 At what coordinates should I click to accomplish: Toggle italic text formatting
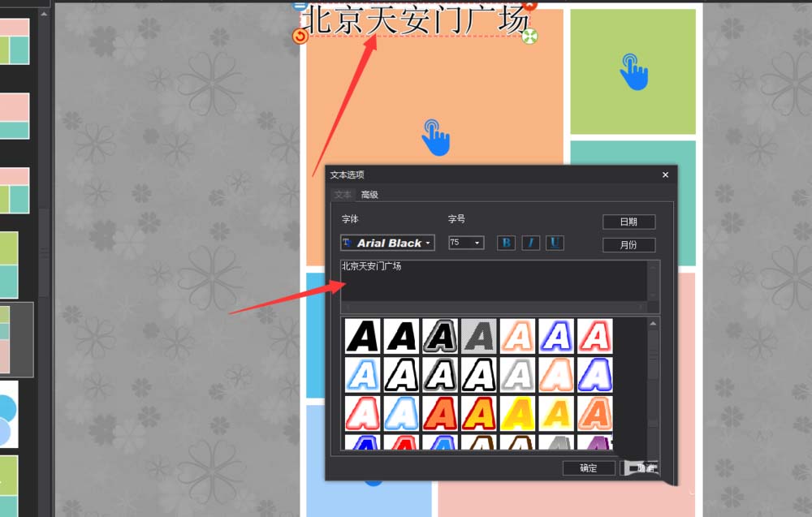coord(530,243)
